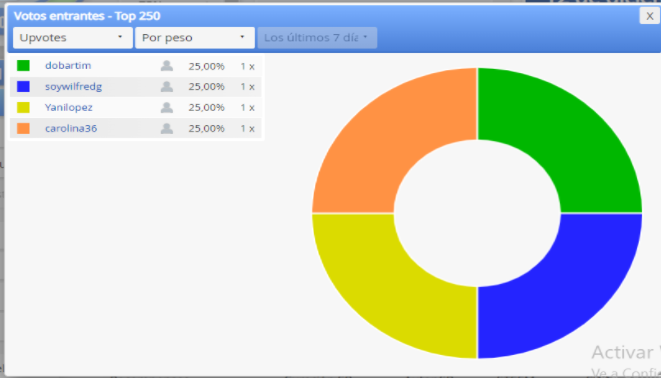Click the blue segment of the donut chart
This screenshot has height=380, width=661.
point(567,291)
